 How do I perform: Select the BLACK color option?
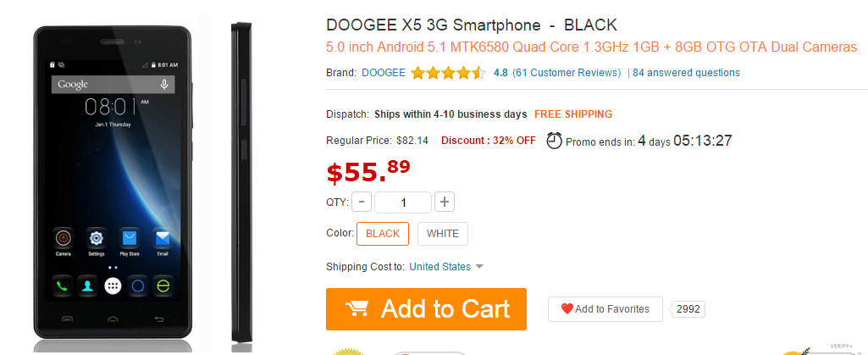[383, 234]
